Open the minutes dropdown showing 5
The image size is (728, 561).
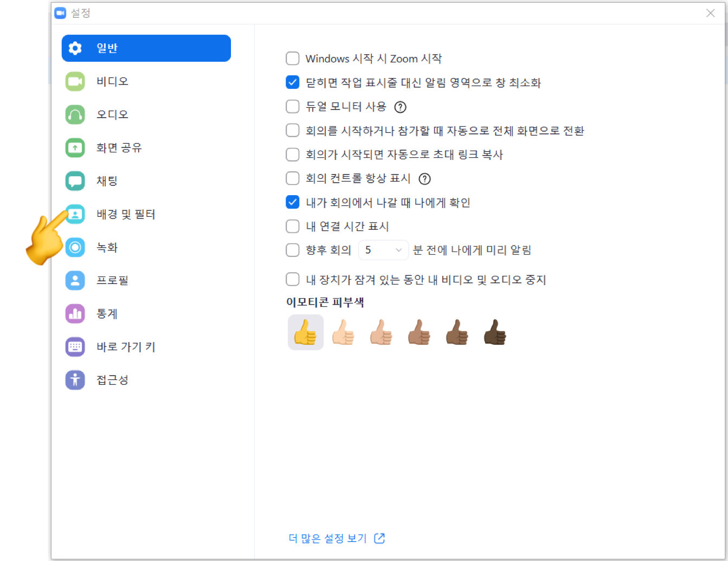pos(383,250)
